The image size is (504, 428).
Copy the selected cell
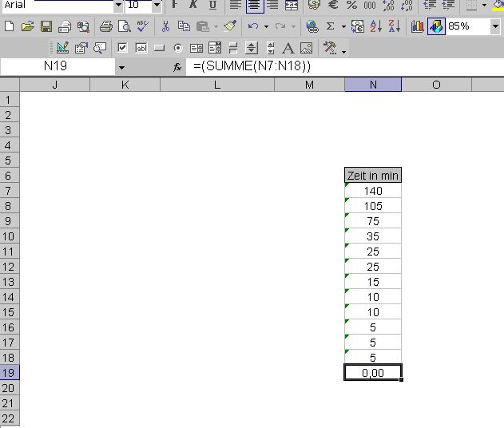point(184,26)
